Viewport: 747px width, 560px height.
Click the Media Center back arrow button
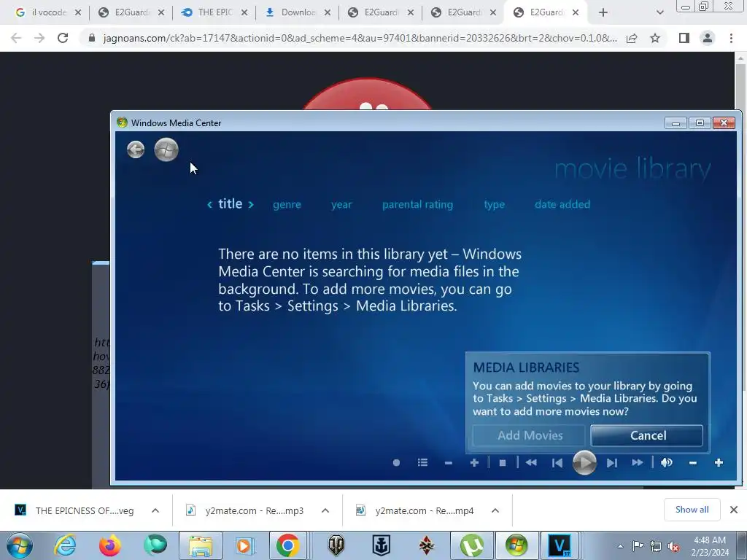coord(136,149)
